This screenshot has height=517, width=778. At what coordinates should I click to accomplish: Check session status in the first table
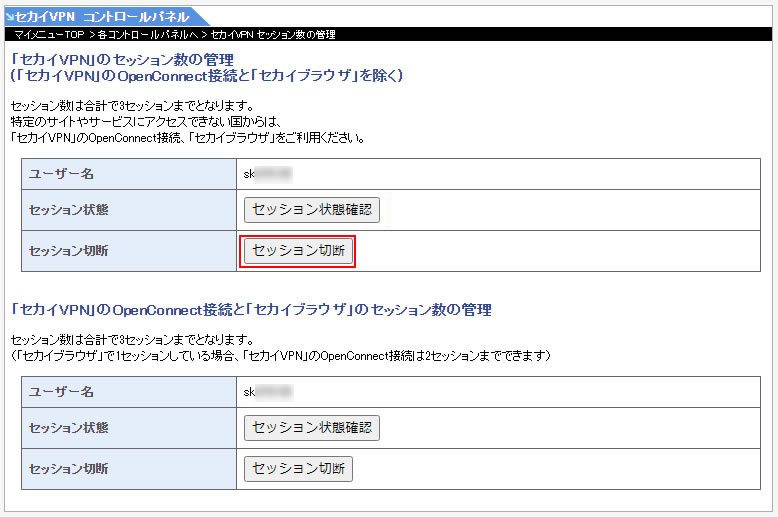coord(312,210)
